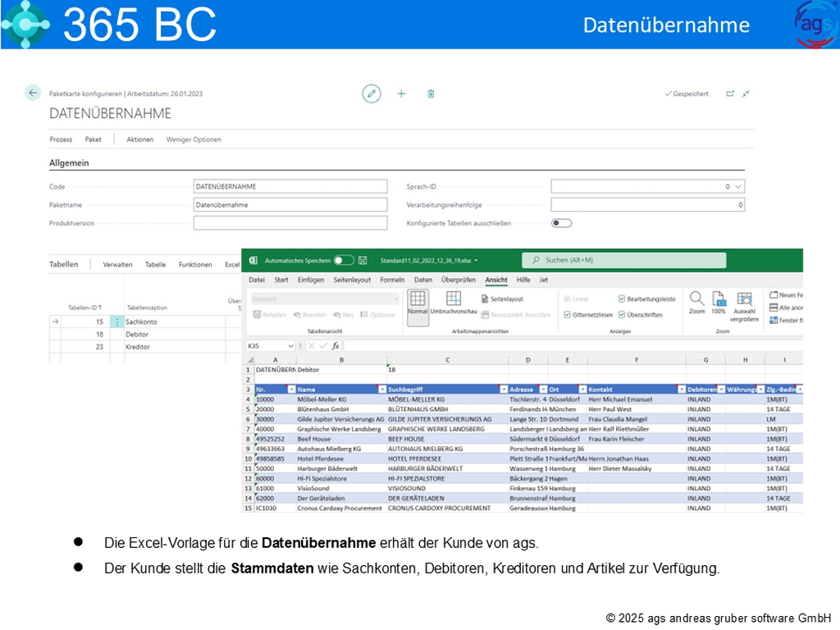Open the Name Box dropdown at K35
840x630 pixels.
290,346
